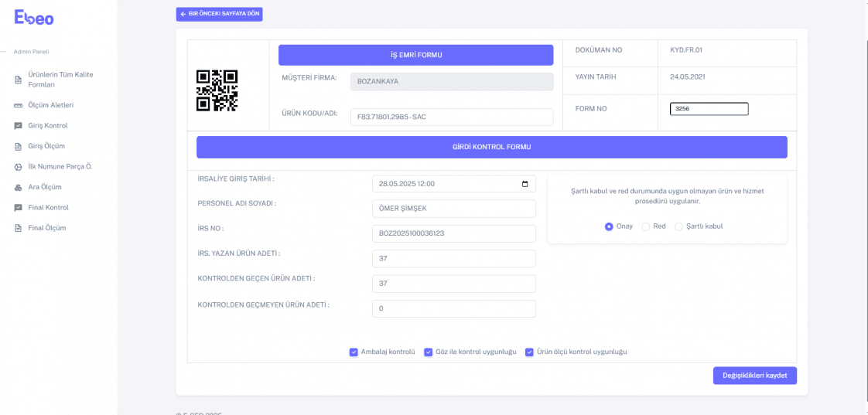Toggle the Ambalaj kontrolü checkbox
The height and width of the screenshot is (415, 868).
354,352
